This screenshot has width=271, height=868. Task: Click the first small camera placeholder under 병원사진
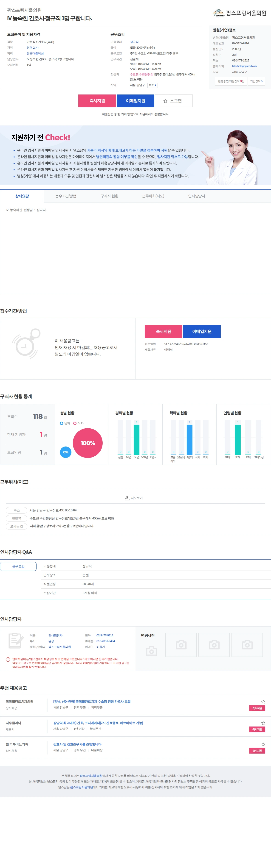pyautogui.click(x=152, y=651)
